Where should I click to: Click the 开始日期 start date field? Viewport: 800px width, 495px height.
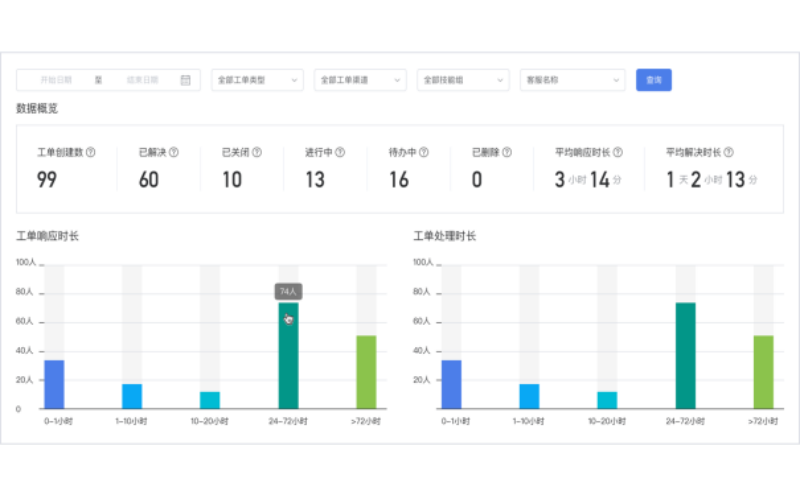pyautogui.click(x=57, y=80)
